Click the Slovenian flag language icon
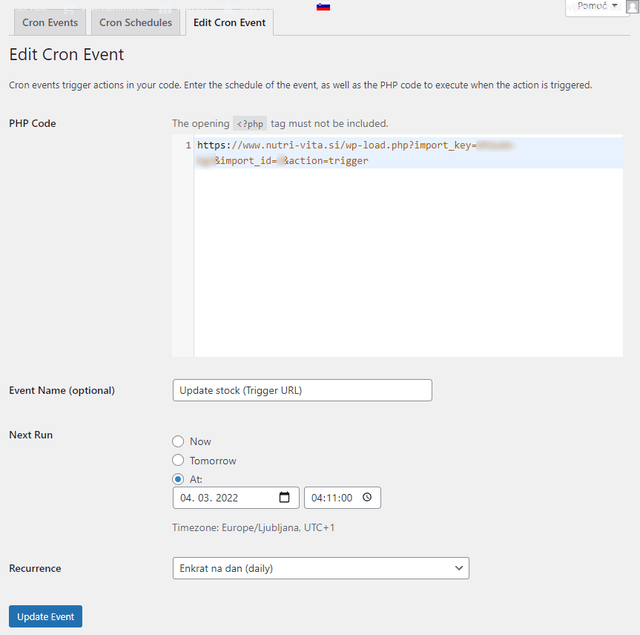Screen dimensions: 640x635 (323, 7)
